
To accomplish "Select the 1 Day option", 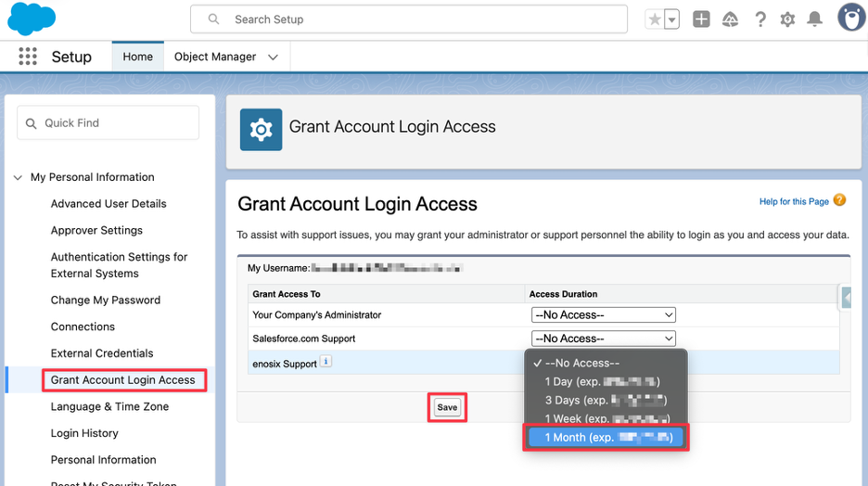I will 606,381.
